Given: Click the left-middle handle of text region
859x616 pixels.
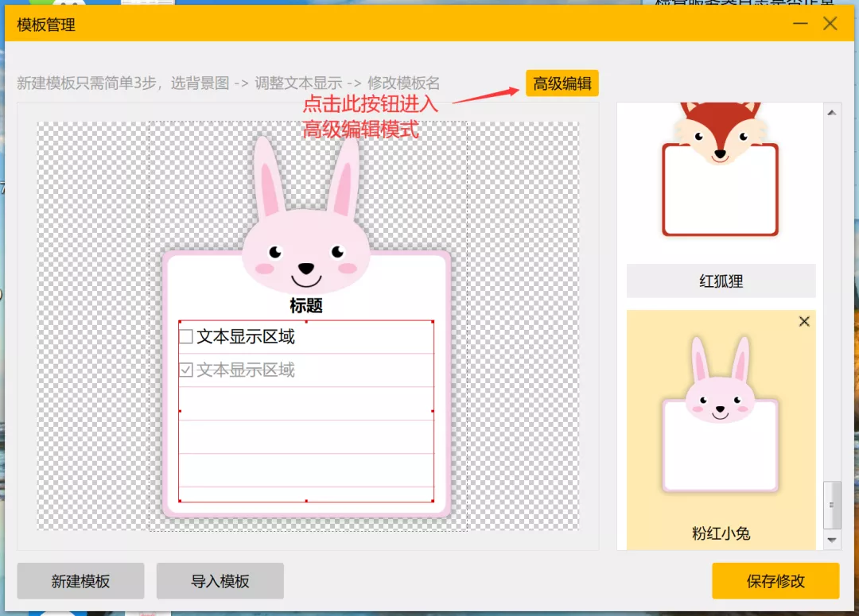Looking at the screenshot, I should pos(180,411).
